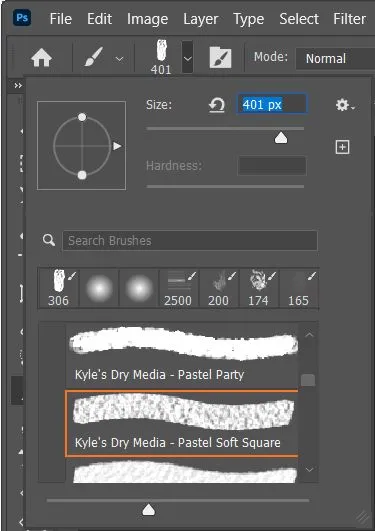Image resolution: width=375 pixels, height=531 pixels.
Task: Click the Search Brushes field
Action: 190,241
